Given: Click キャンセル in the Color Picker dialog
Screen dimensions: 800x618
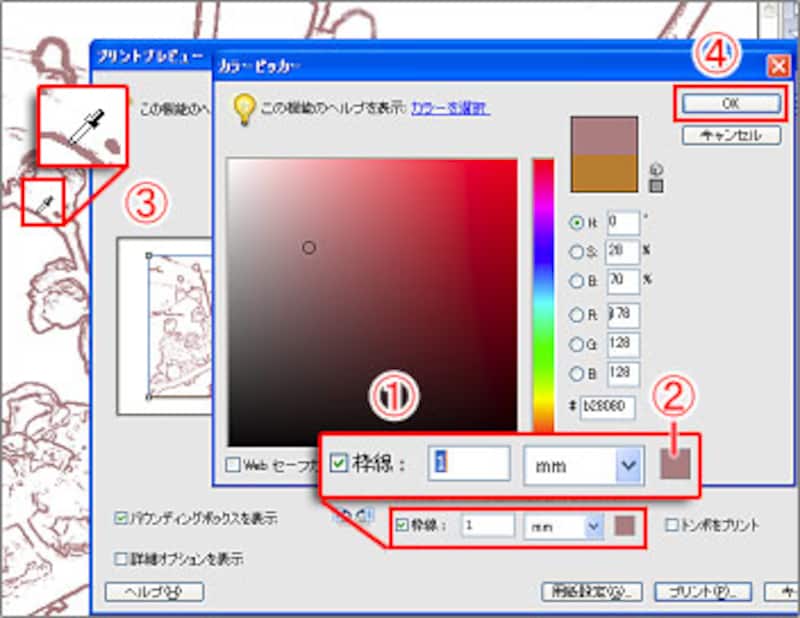Looking at the screenshot, I should 731,136.
